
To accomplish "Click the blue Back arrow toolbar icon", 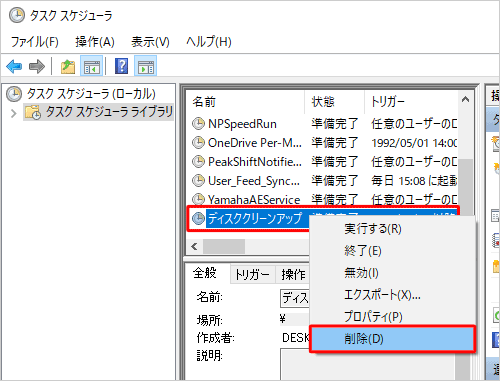I will coord(14,67).
